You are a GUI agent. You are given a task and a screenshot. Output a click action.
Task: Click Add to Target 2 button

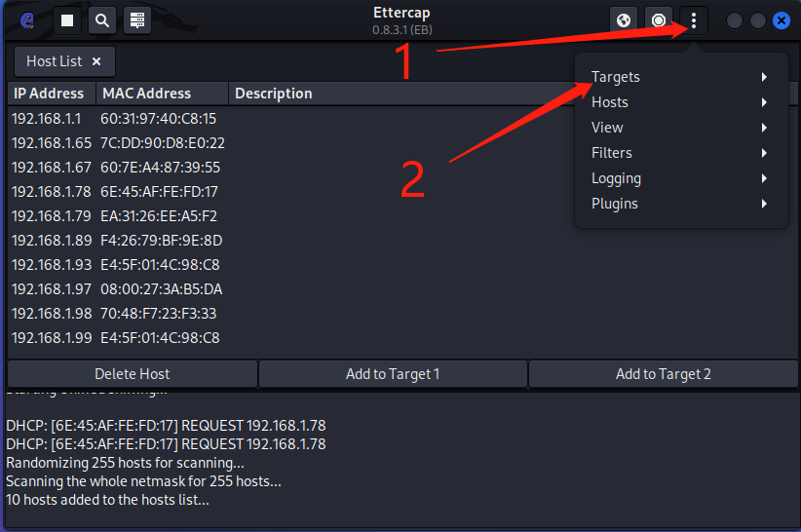point(663,374)
